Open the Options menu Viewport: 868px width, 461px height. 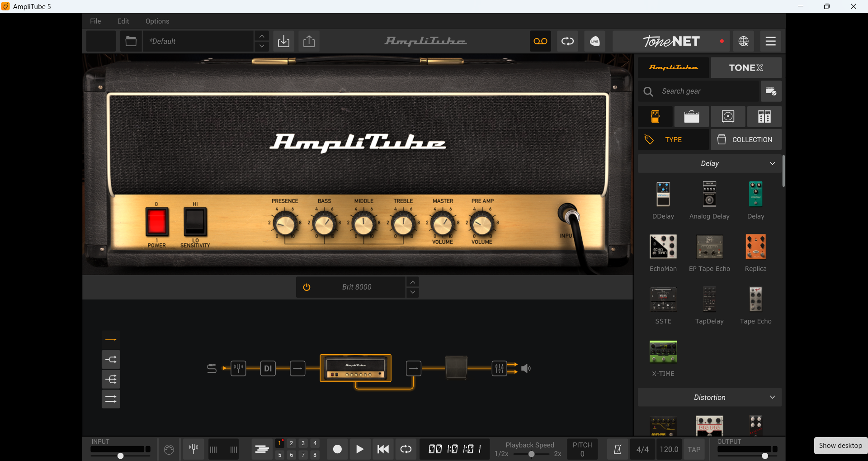tap(157, 21)
